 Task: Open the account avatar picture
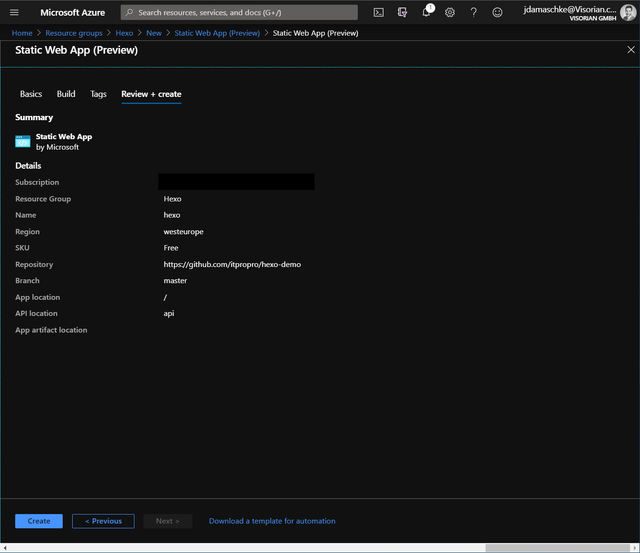point(628,12)
